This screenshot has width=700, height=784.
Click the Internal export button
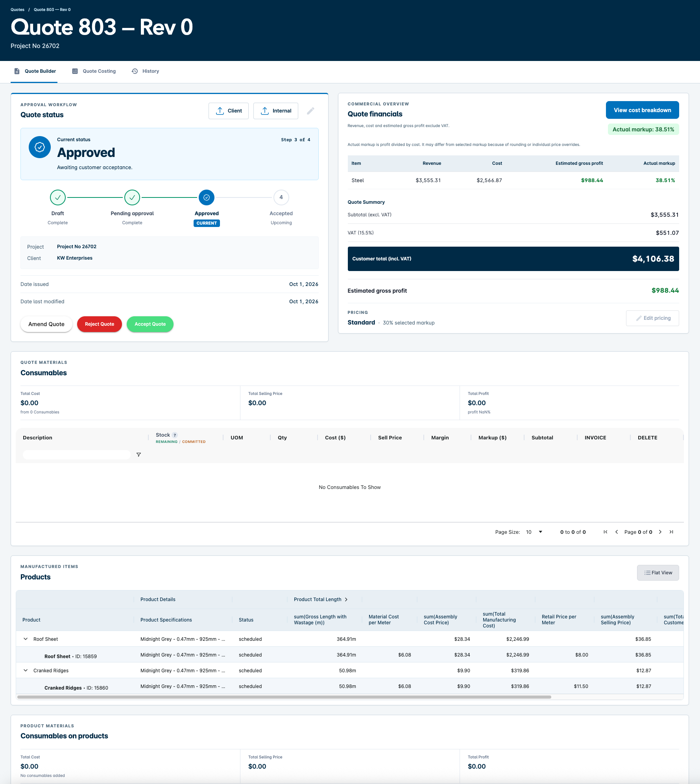(x=276, y=111)
